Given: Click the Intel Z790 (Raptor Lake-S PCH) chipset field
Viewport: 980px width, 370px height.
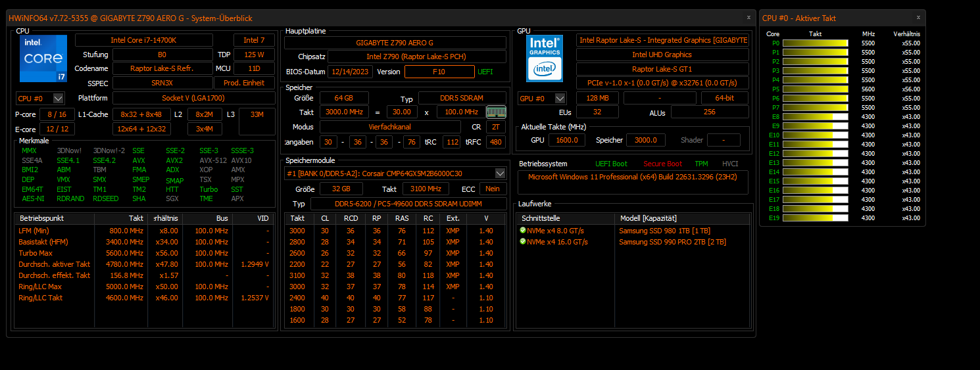Looking at the screenshot, I should [416, 57].
